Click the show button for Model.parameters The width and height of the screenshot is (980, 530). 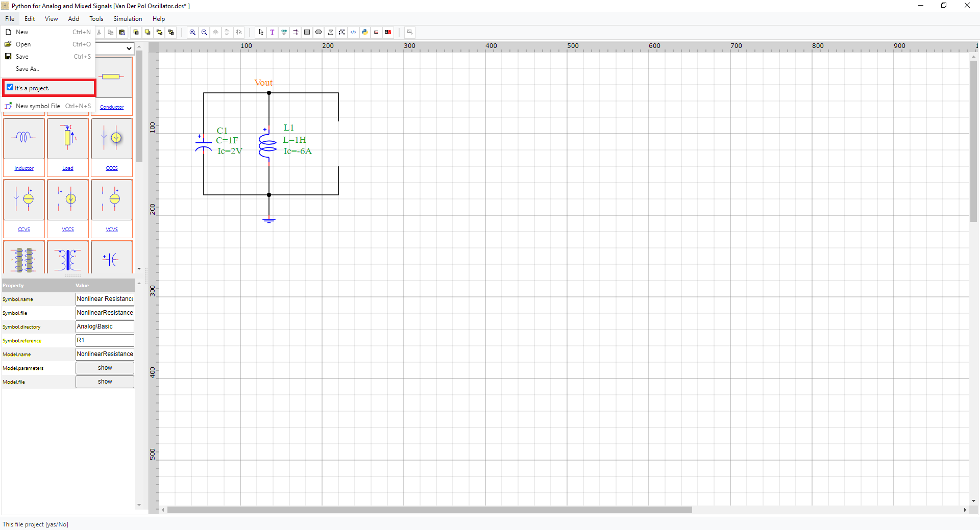click(x=105, y=368)
